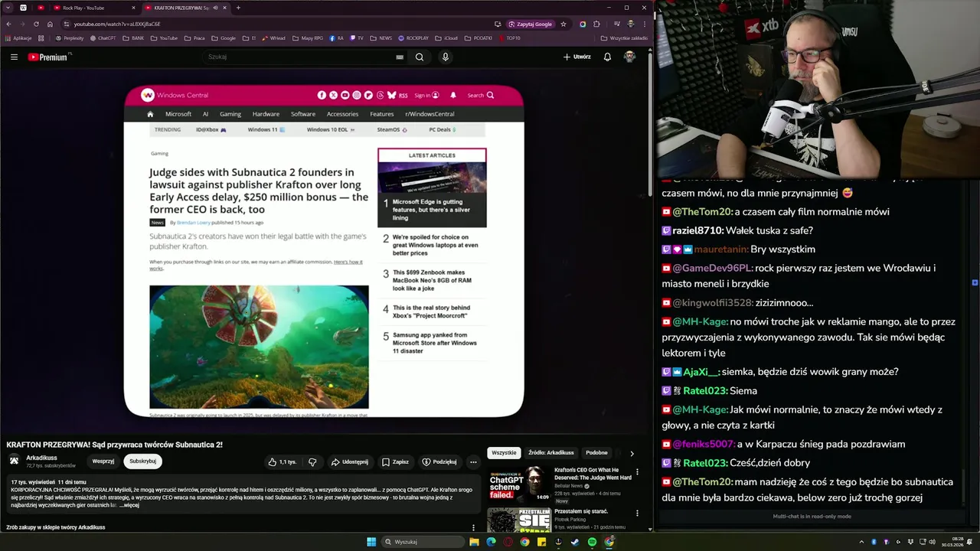Open a new browser tab with plus

pyautogui.click(x=238, y=8)
